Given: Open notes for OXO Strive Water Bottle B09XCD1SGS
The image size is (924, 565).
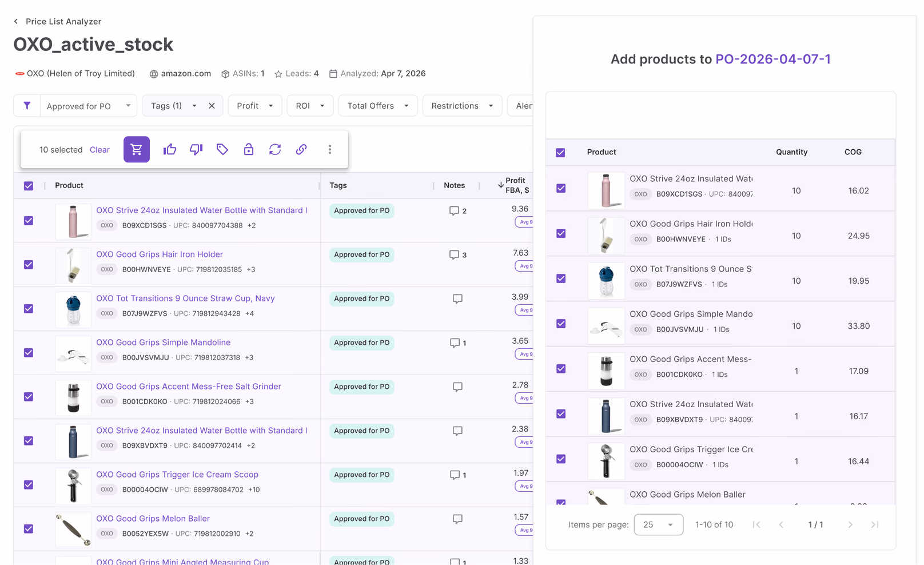Looking at the screenshot, I should pos(457,211).
